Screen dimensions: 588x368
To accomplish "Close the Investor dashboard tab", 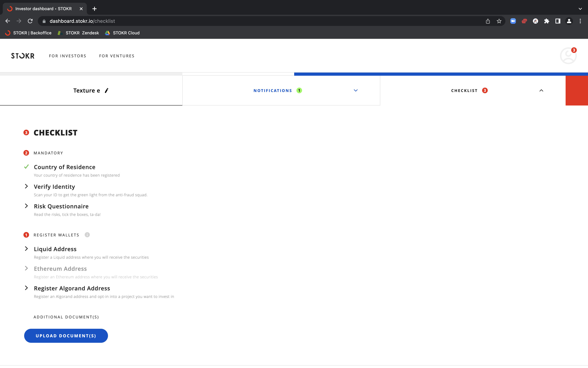I will click(81, 9).
